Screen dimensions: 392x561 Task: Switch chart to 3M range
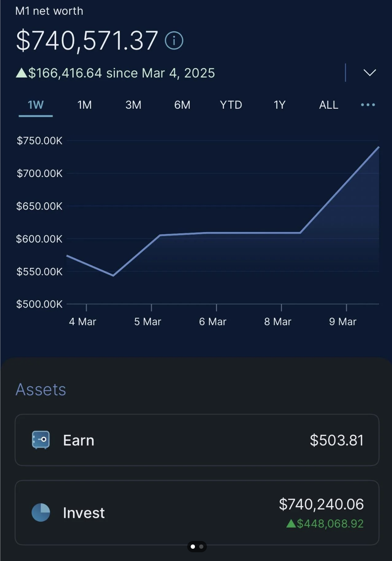click(133, 105)
